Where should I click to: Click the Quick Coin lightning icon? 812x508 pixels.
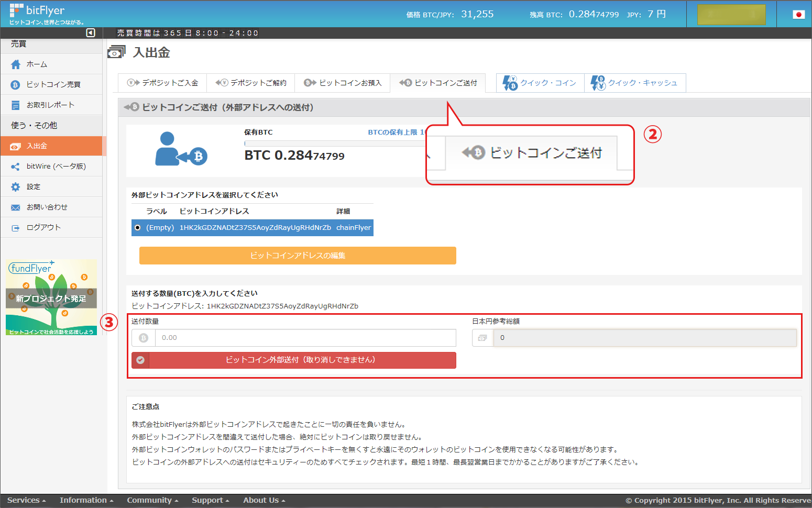510,83
